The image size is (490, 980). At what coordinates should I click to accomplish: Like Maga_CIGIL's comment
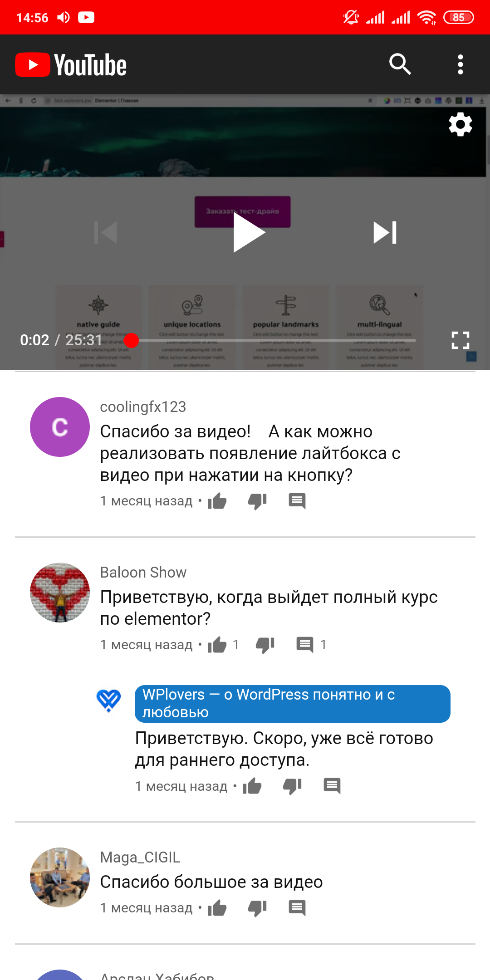(x=217, y=908)
